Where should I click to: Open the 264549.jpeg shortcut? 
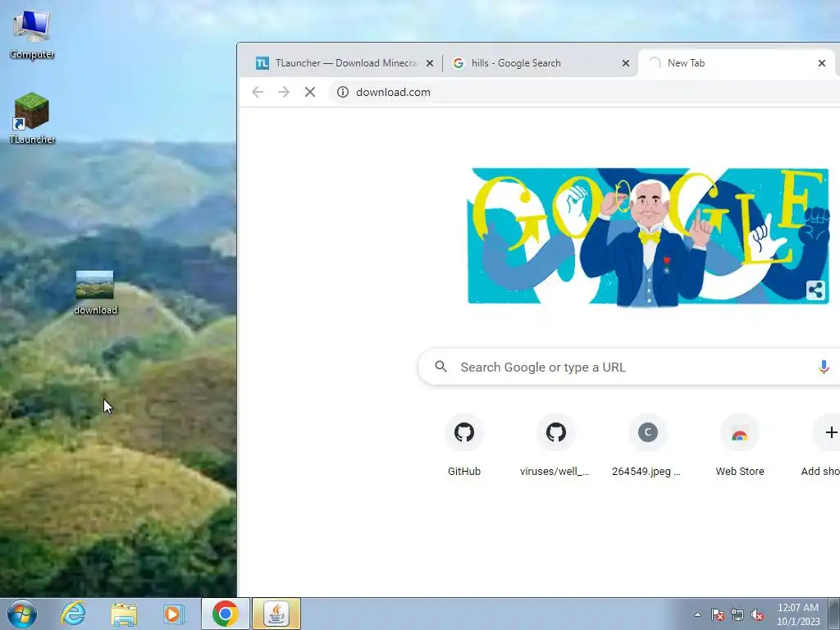click(647, 445)
